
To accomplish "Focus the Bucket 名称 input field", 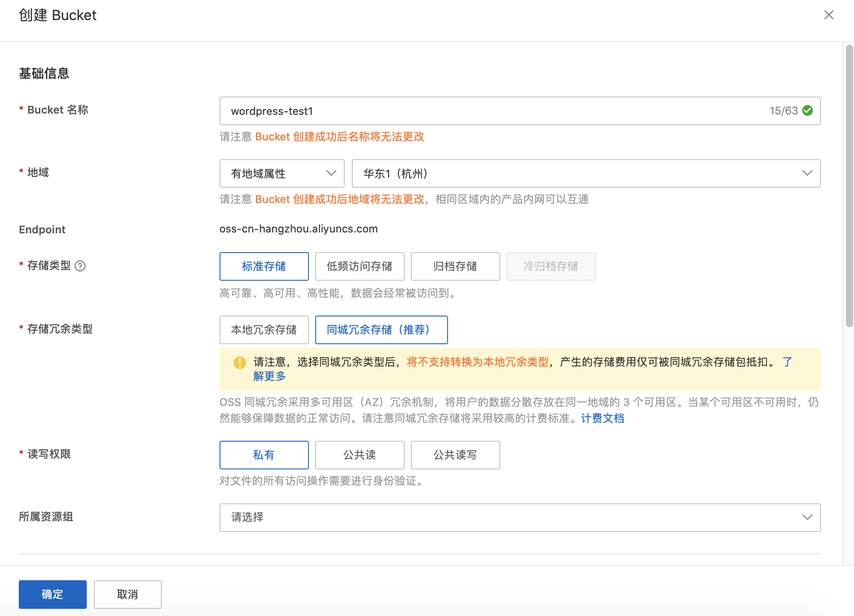I will click(520, 111).
